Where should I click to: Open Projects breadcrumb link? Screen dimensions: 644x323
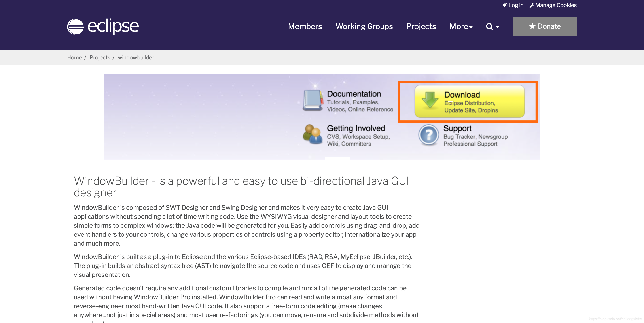click(x=100, y=57)
